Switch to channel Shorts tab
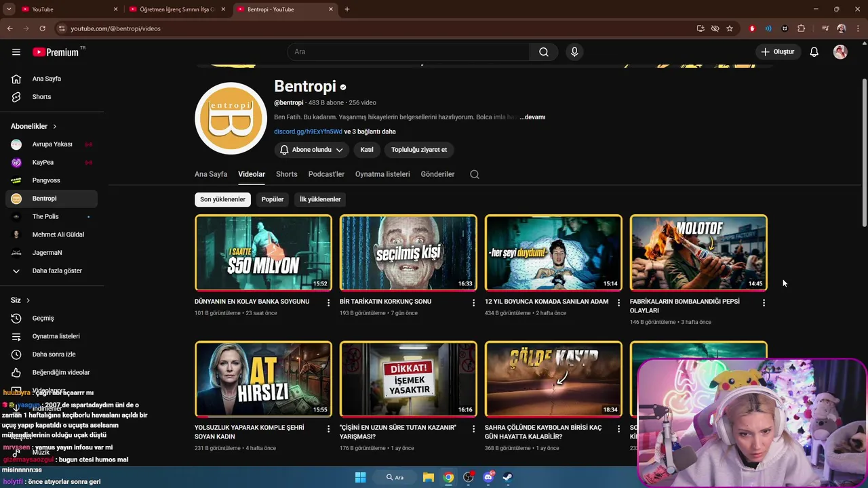The width and height of the screenshot is (868, 488). pos(287,174)
